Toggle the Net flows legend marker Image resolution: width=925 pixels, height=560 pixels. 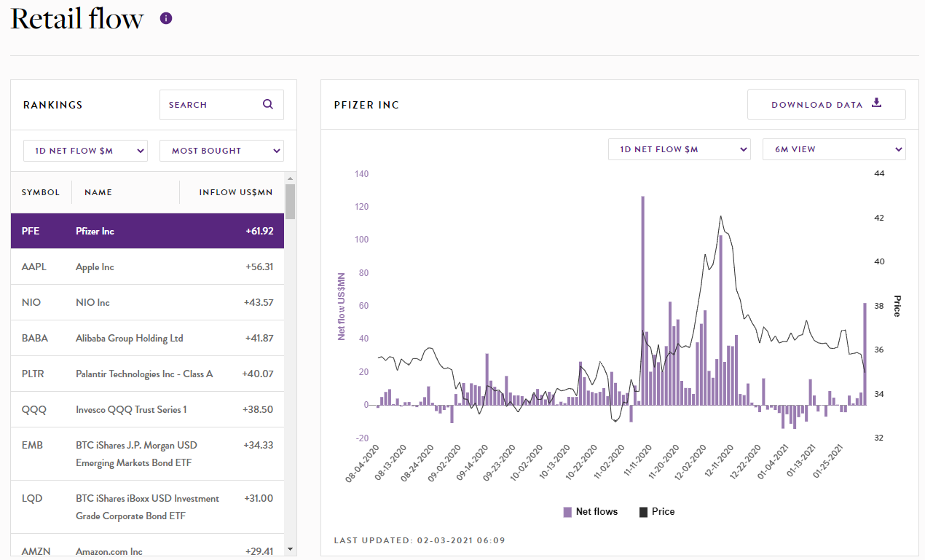pyautogui.click(x=567, y=512)
